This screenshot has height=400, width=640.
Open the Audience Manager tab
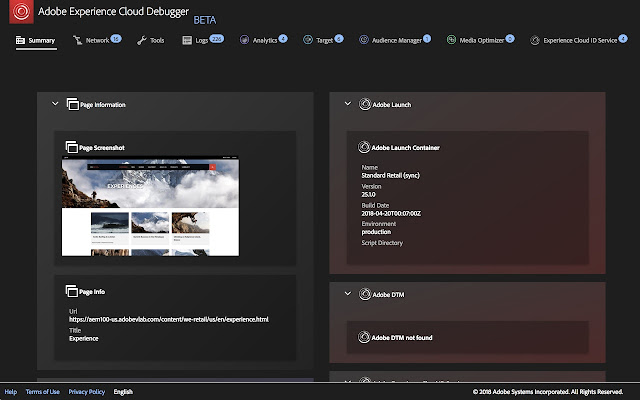[394, 40]
